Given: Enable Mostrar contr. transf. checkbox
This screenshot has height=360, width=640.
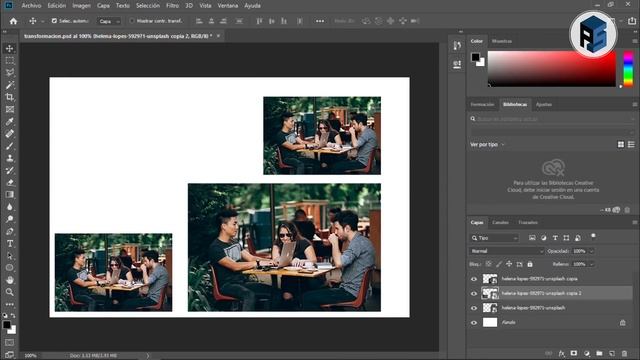Looking at the screenshot, I should [132, 20].
